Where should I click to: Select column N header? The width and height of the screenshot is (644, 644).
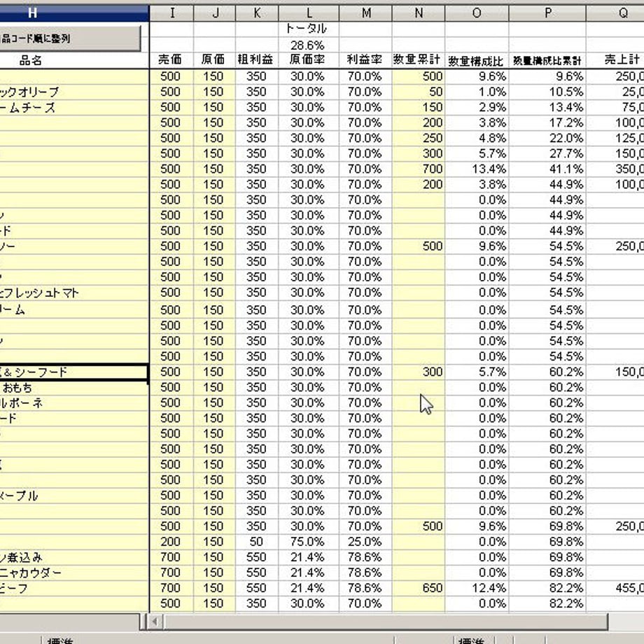pos(419,13)
